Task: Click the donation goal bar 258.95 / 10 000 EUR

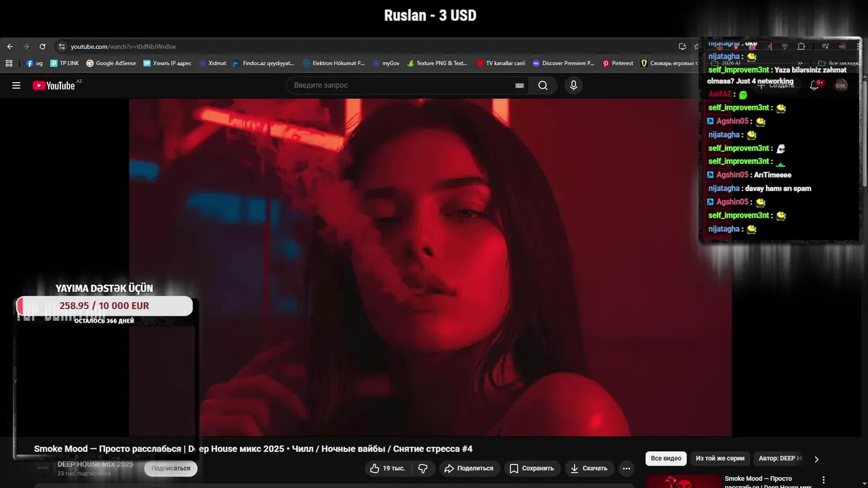Action: 104,306
